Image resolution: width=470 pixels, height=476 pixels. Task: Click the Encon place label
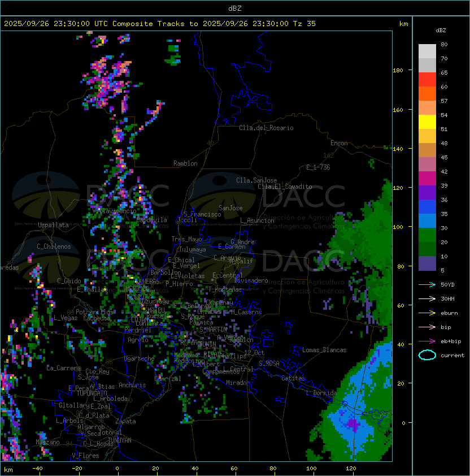click(339, 143)
